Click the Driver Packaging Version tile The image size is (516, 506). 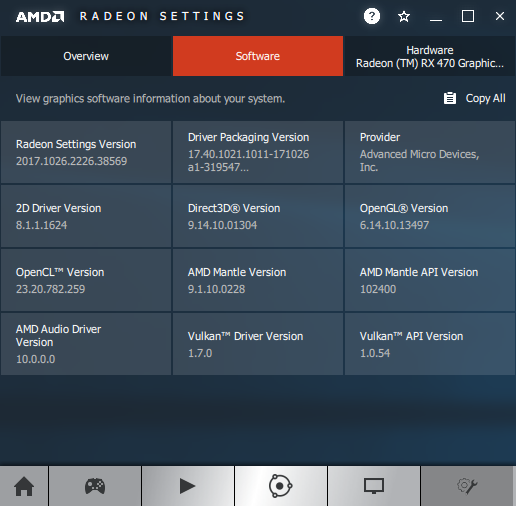pos(258,152)
